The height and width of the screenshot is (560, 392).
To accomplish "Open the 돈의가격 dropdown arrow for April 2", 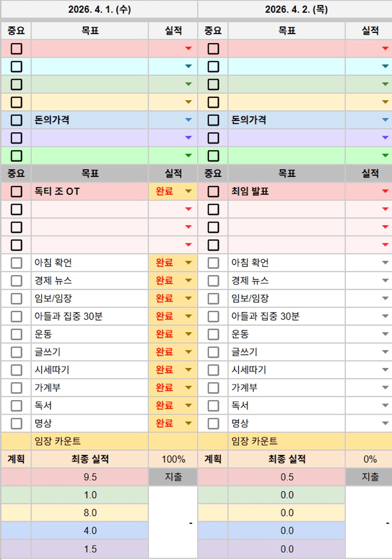I will 385,120.
